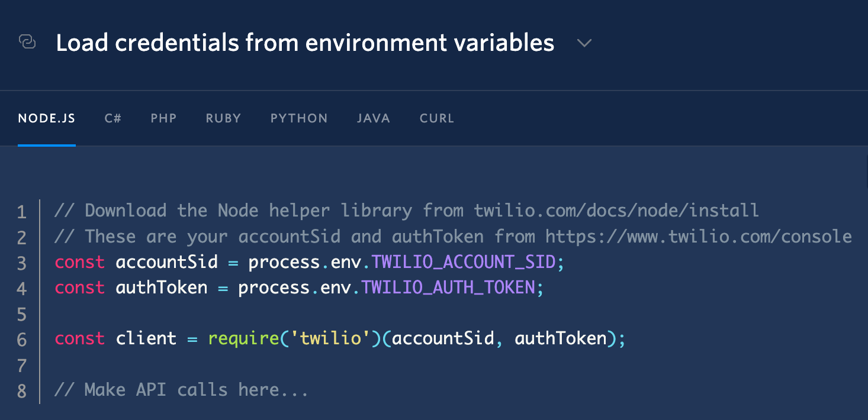Viewport: 868px width, 420px height.
Task: Switch to the RUBY tab
Action: click(x=224, y=118)
